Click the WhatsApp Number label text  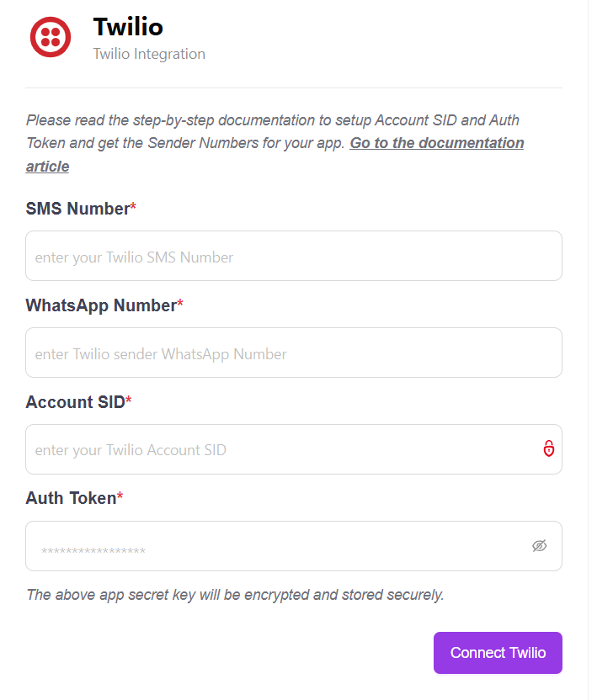coord(101,305)
